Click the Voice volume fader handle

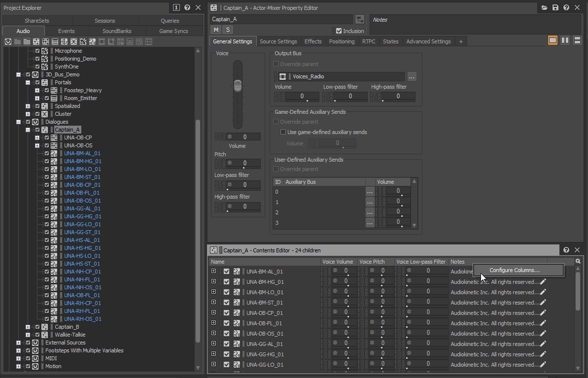coord(238,86)
